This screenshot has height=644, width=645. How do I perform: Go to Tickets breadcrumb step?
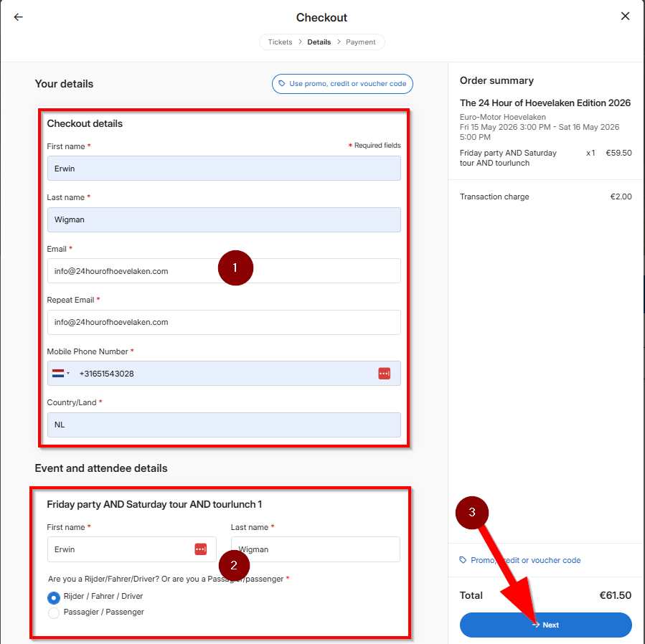(280, 42)
